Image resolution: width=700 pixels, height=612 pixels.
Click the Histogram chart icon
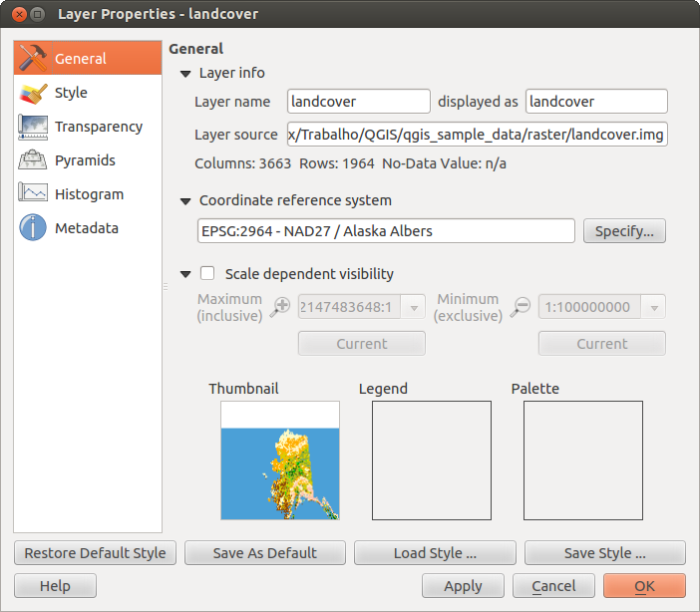pos(33,194)
